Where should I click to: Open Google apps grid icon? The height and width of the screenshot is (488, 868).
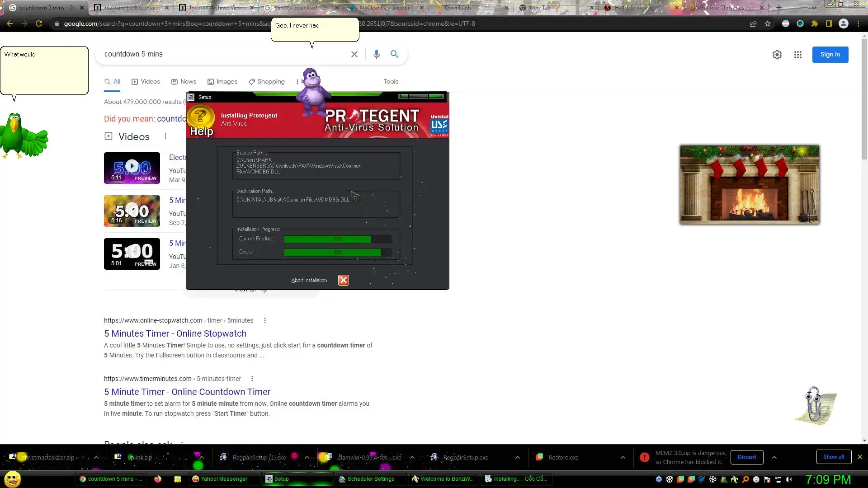(797, 55)
